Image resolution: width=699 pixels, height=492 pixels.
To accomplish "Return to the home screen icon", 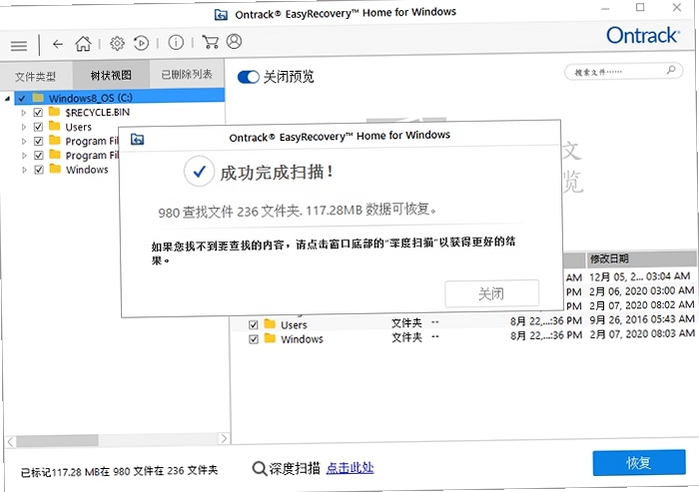I will pos(83,44).
